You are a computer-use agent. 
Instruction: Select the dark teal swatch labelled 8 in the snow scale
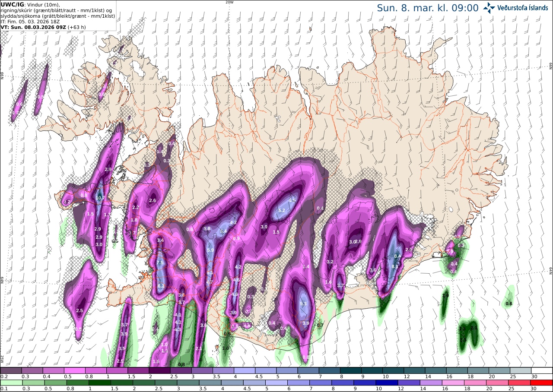tap(351, 370)
